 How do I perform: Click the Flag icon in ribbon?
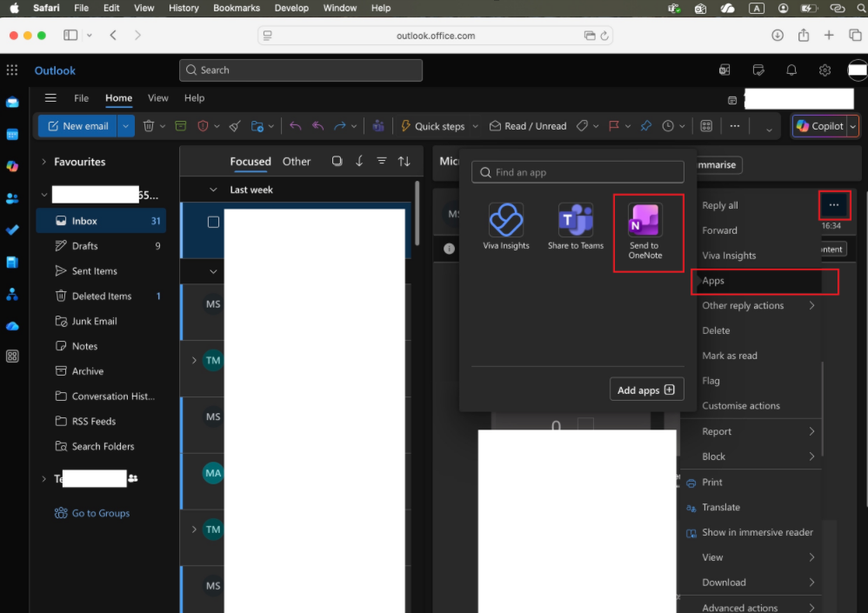tap(613, 126)
